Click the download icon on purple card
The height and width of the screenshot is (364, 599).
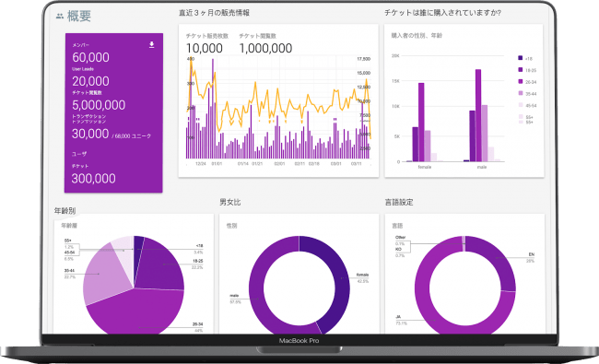[x=152, y=44]
